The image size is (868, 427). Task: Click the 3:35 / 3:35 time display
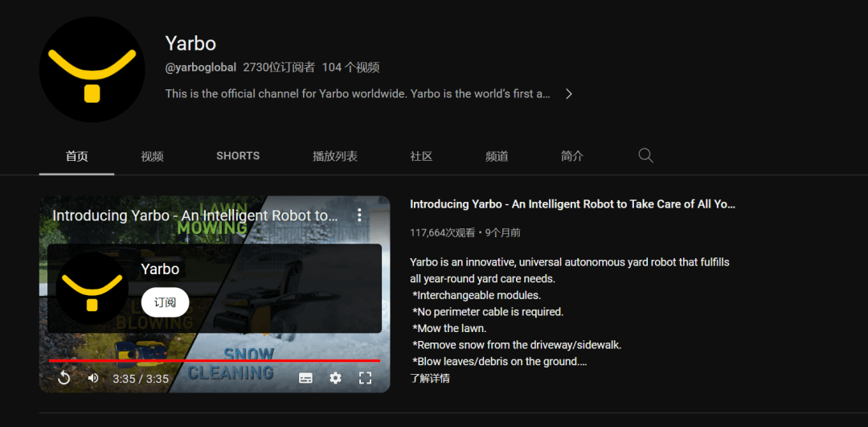(141, 380)
